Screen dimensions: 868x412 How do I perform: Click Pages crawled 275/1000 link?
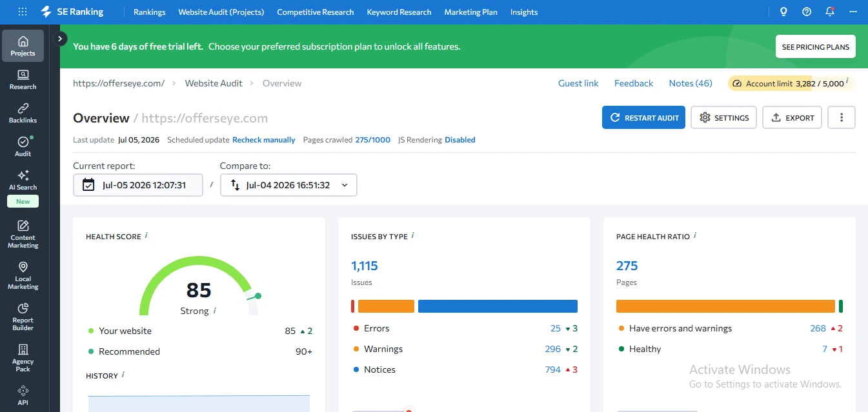[372, 140]
